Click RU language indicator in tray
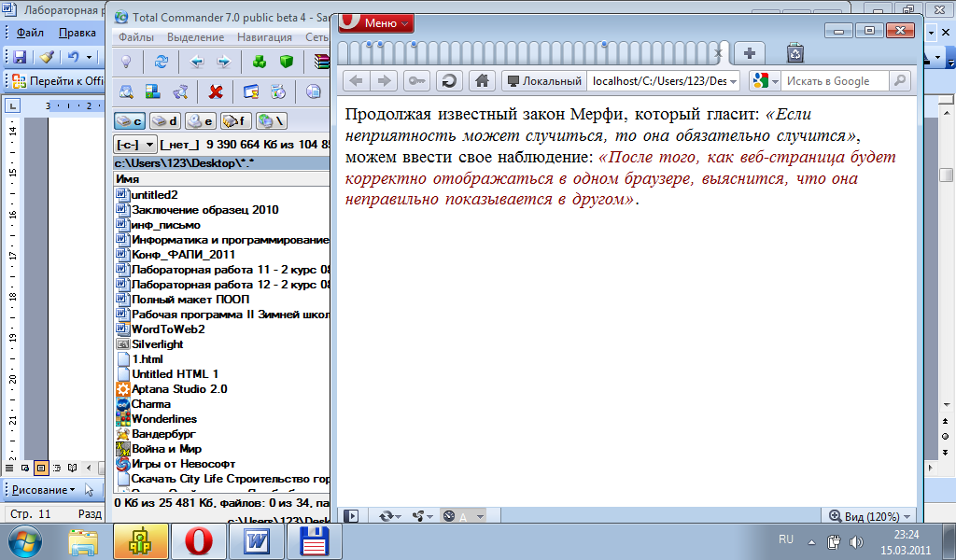This screenshot has height=560, width=956. (x=786, y=539)
